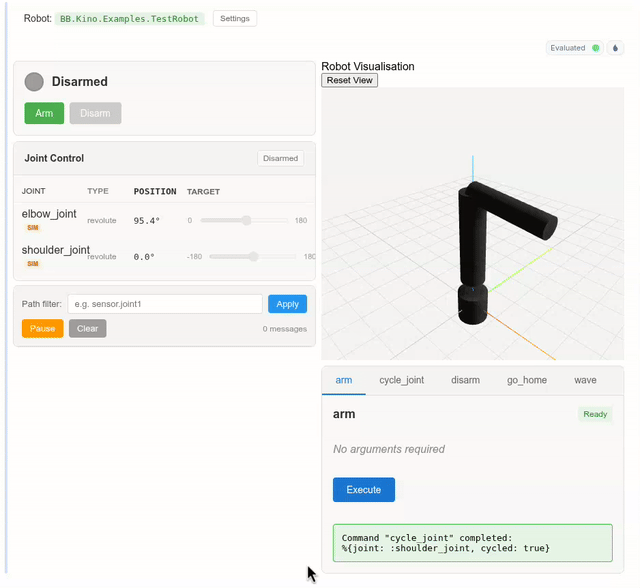The height and width of the screenshot is (588, 640).
Task: Execute the arm command
Action: pos(363,490)
